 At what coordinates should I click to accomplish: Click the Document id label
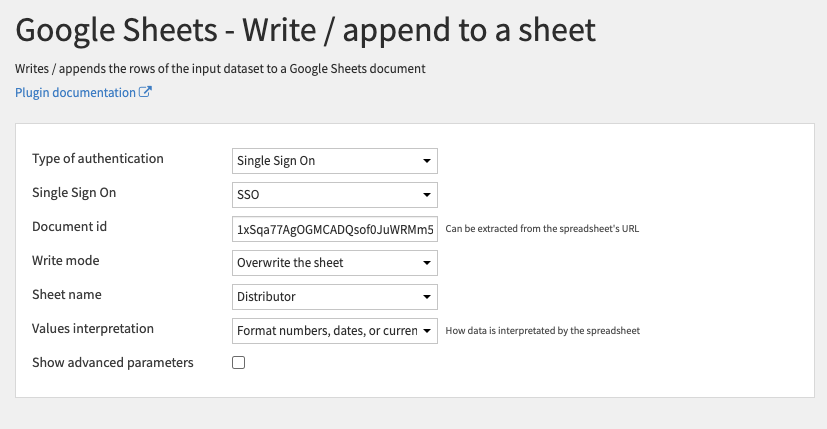69,226
